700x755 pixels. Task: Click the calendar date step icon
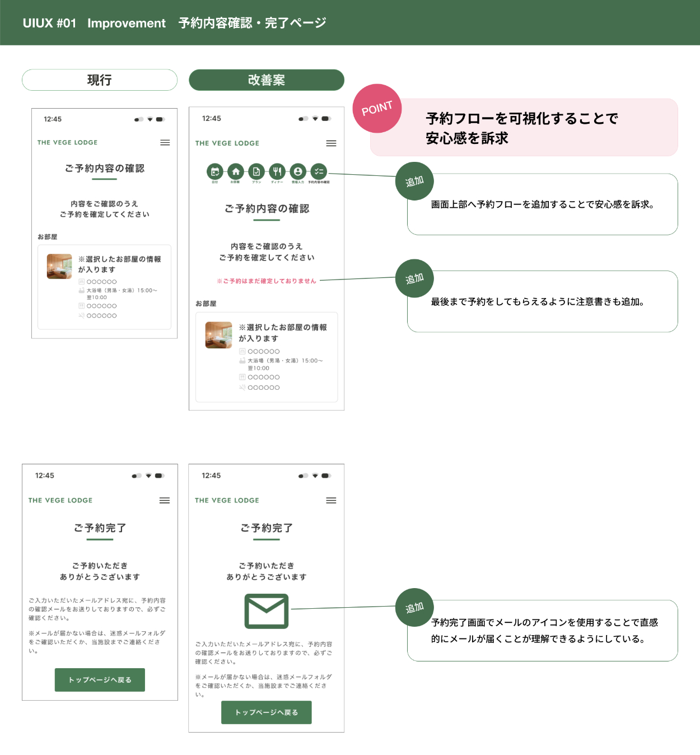click(214, 172)
